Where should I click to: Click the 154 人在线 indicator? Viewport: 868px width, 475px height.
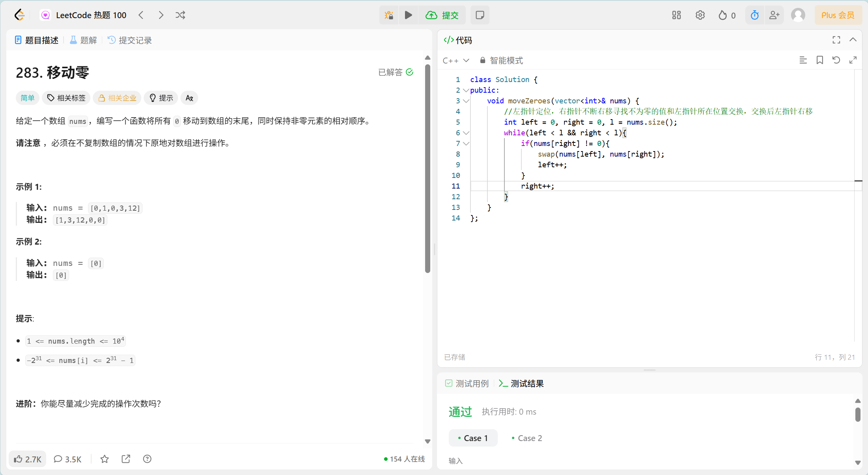tap(405, 459)
